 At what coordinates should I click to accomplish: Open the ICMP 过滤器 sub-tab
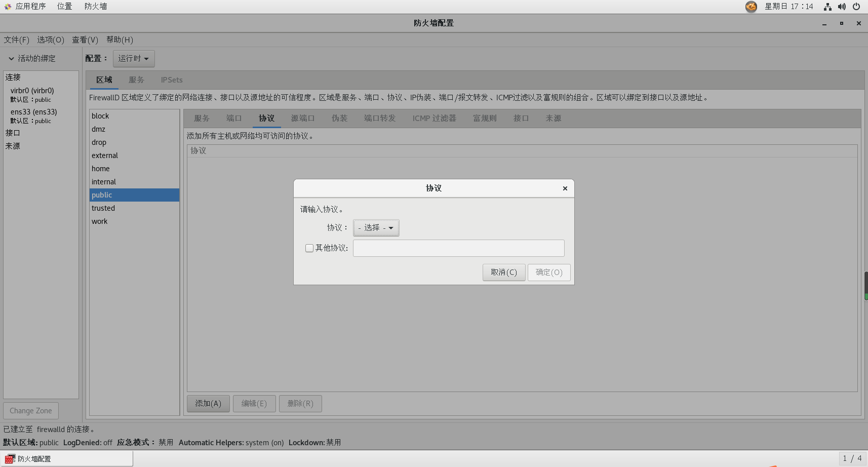click(x=435, y=119)
